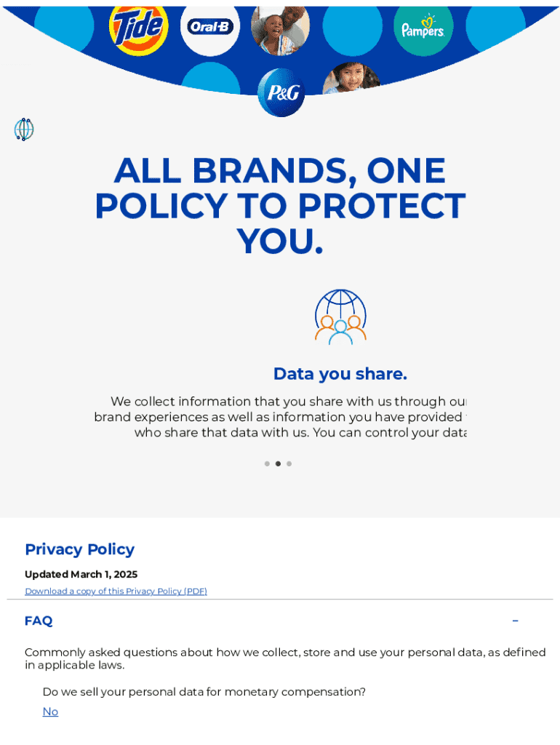Click the father and child photo circle
The width and height of the screenshot is (560, 745).
pos(280,26)
